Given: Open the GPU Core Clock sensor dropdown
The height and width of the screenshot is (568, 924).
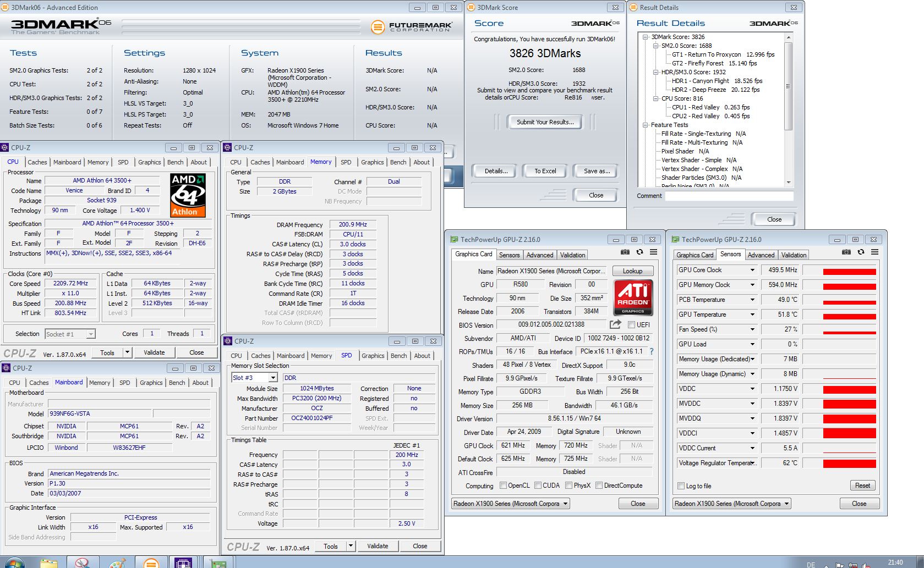Looking at the screenshot, I should point(752,270).
